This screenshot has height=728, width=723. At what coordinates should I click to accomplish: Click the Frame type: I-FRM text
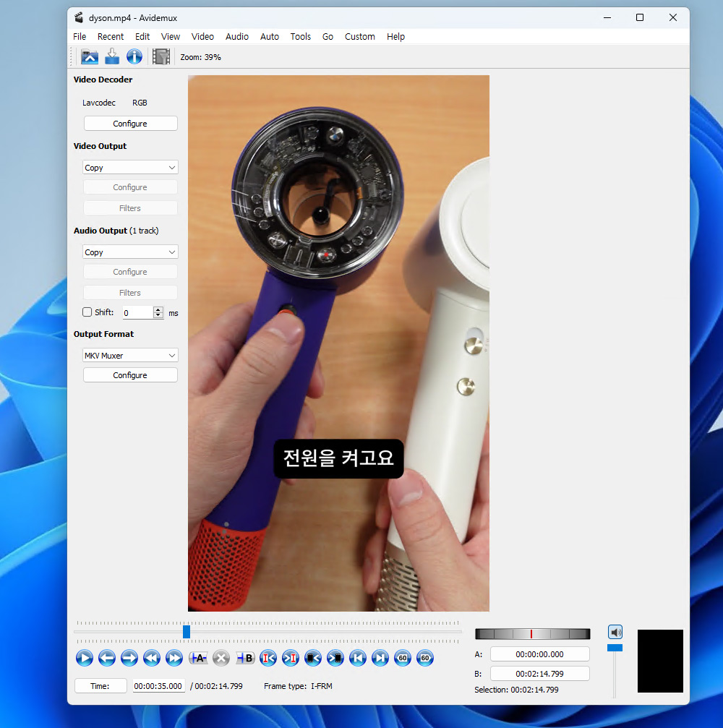point(298,686)
